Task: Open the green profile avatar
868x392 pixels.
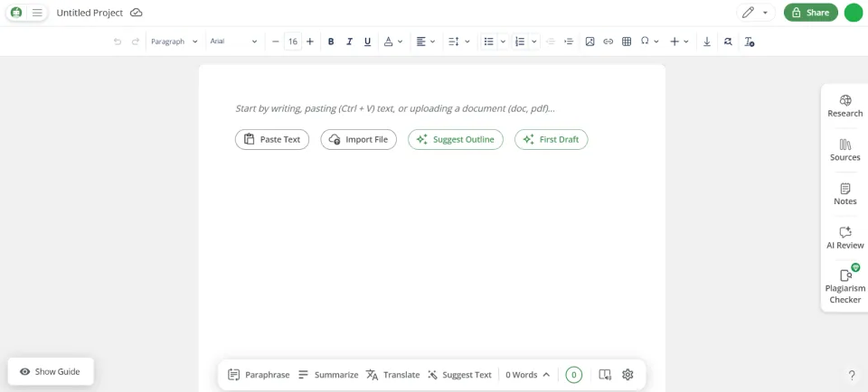Action: [853, 13]
